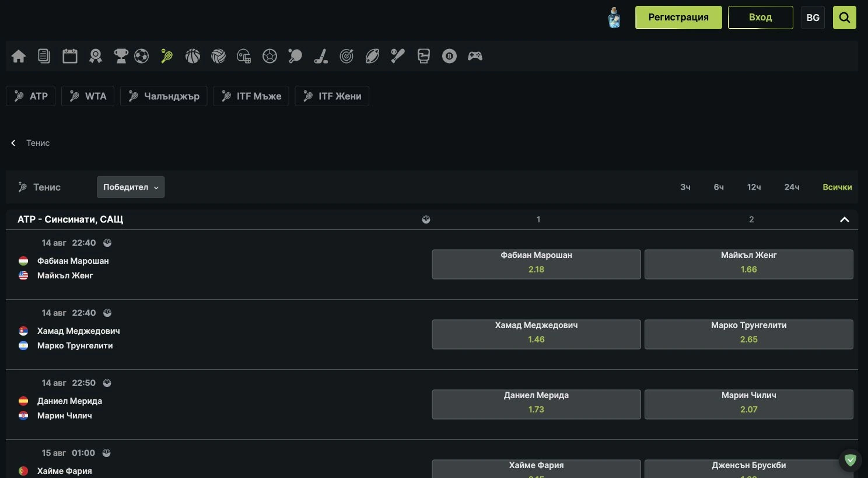
Task: Switch to the ATP tab
Action: pos(31,96)
